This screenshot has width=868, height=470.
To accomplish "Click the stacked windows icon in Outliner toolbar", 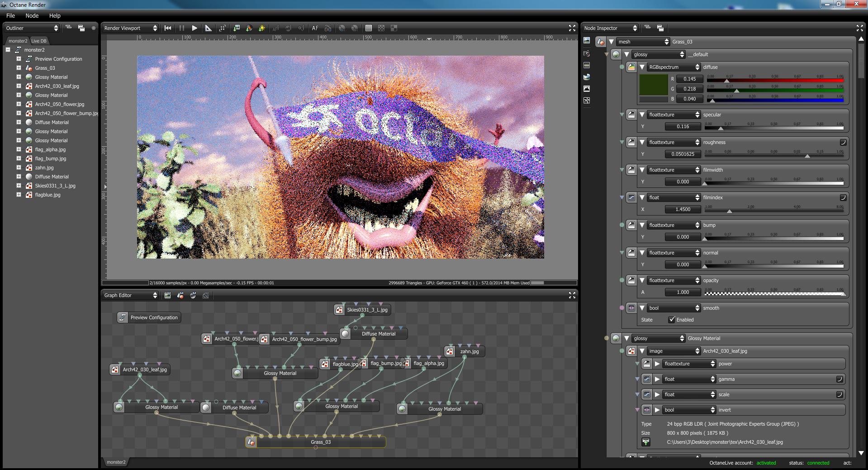I will tap(81, 28).
